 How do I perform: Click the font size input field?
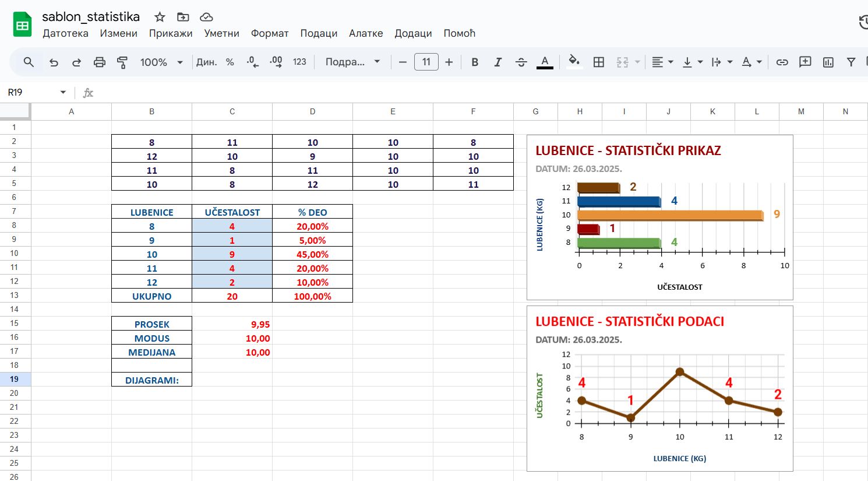[x=426, y=62]
